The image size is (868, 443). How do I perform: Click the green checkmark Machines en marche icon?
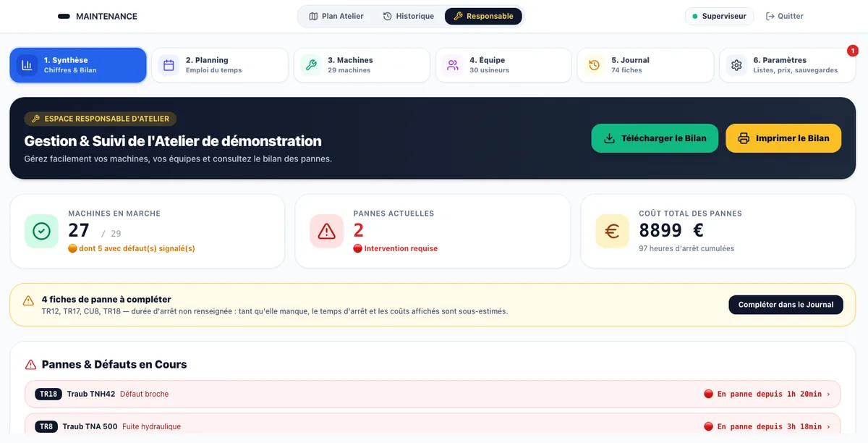click(42, 231)
